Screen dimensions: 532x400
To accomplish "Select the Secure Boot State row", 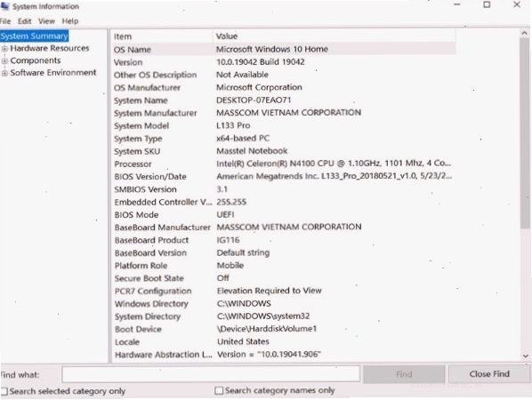I will point(284,278).
